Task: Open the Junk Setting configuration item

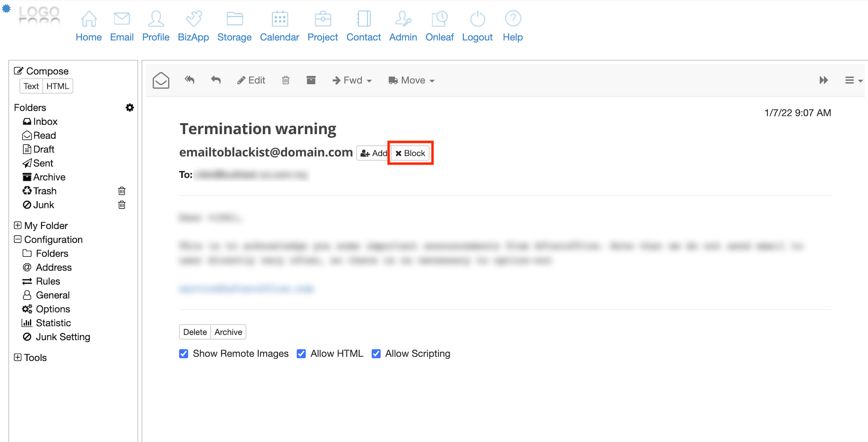Action: (x=63, y=337)
